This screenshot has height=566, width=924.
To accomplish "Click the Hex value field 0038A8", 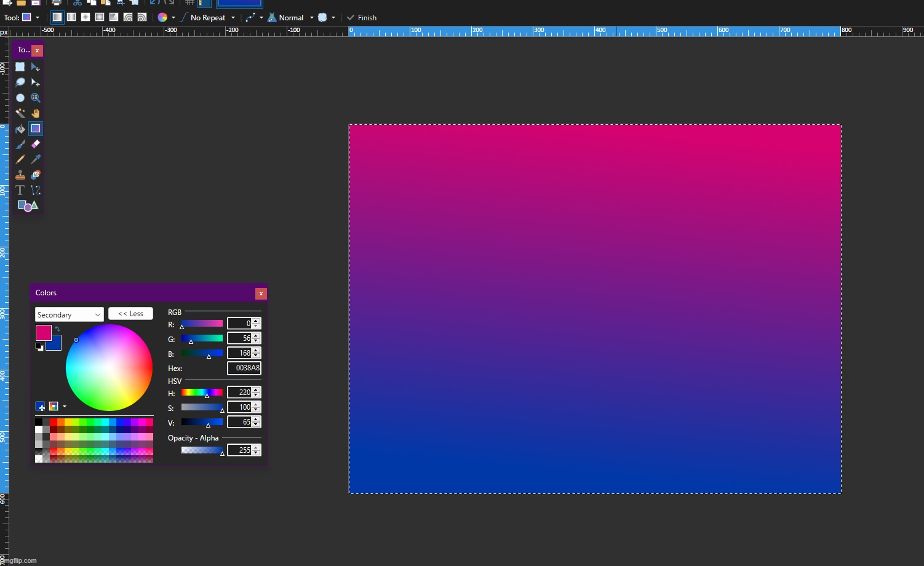I will pos(244,368).
